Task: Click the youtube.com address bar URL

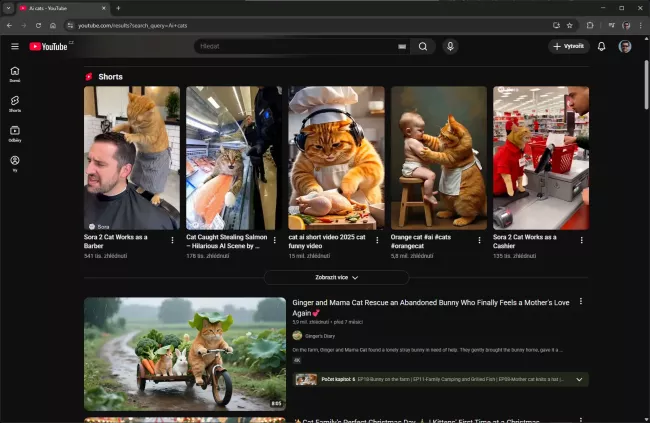Action: [133, 25]
